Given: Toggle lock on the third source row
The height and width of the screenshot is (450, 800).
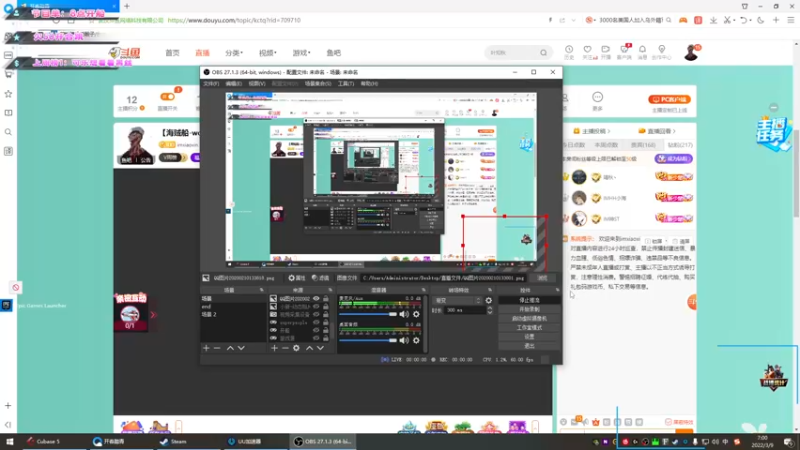Looking at the screenshot, I should click(x=326, y=315).
